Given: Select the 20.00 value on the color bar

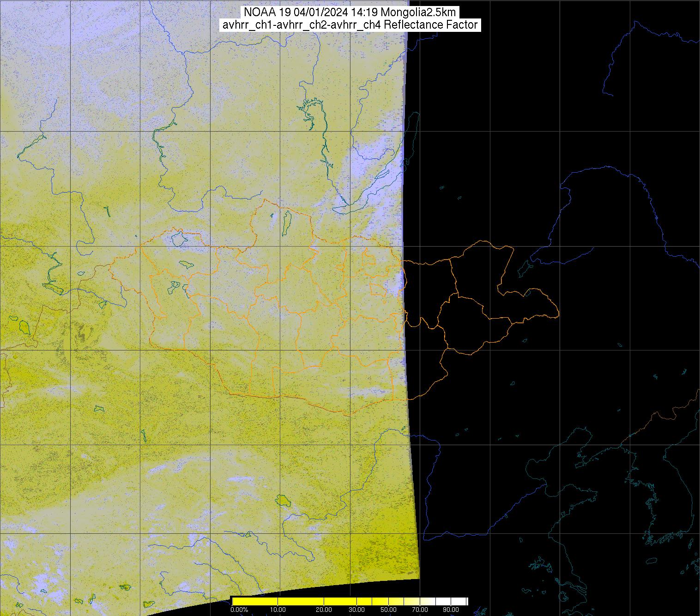Looking at the screenshot, I should (324, 610).
